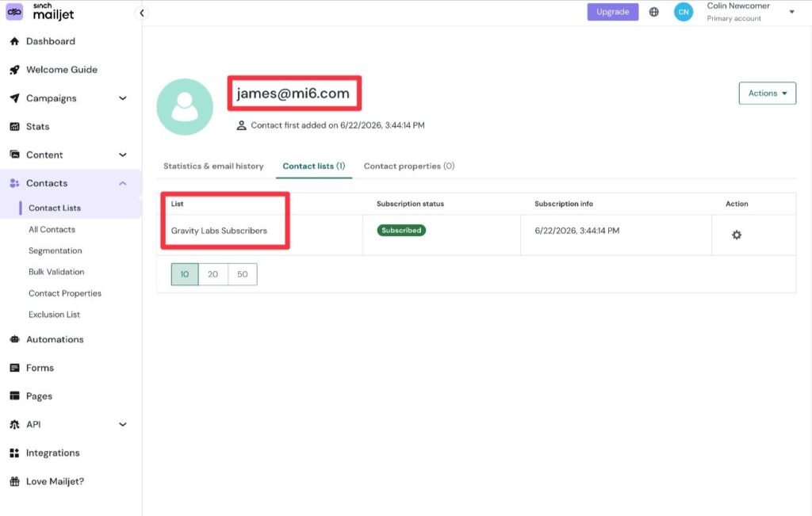Screen dimensions: 812x516
Task: Click the Contact first added date text
Action: (338, 125)
